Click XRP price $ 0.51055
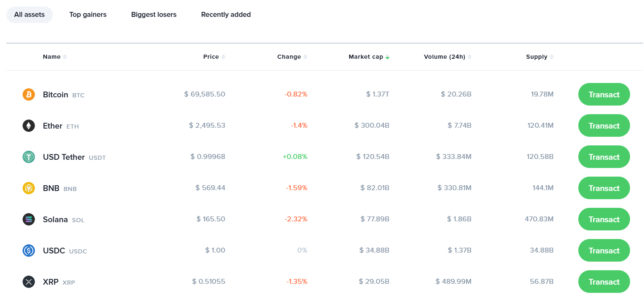 [x=209, y=281]
